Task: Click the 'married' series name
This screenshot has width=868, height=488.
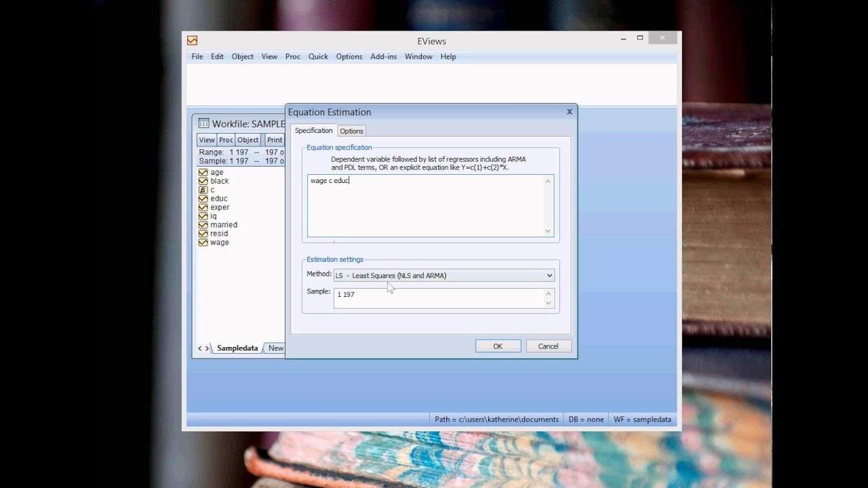Action: click(x=224, y=225)
